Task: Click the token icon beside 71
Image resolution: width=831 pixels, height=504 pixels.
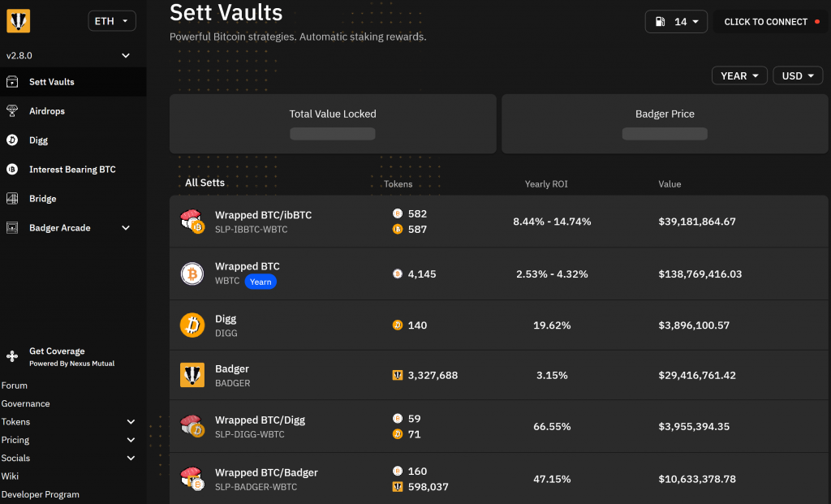Action: [x=398, y=434]
